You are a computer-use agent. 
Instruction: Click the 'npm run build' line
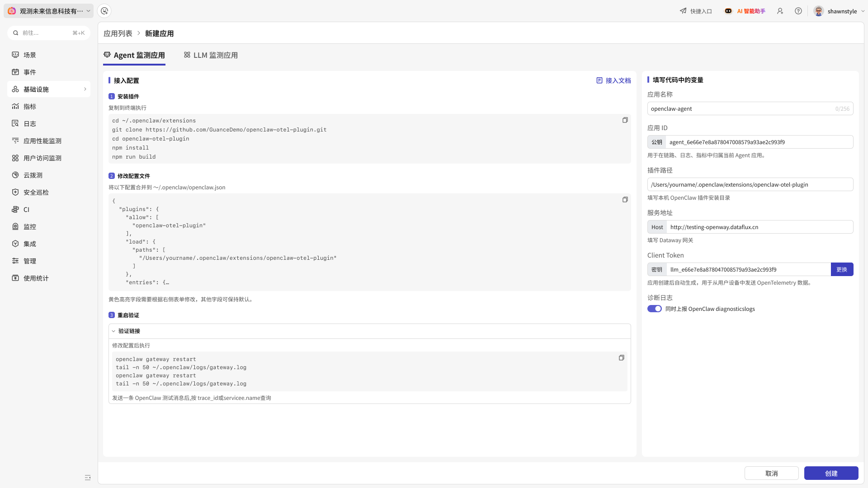[134, 157]
